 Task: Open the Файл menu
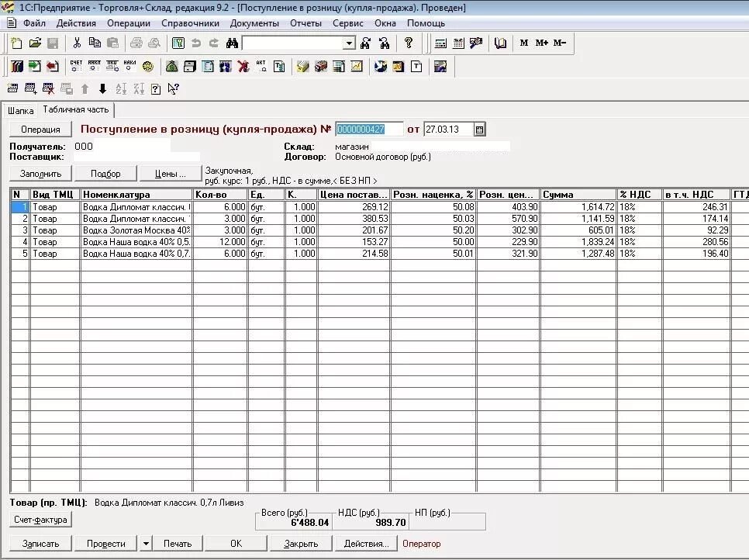point(34,23)
